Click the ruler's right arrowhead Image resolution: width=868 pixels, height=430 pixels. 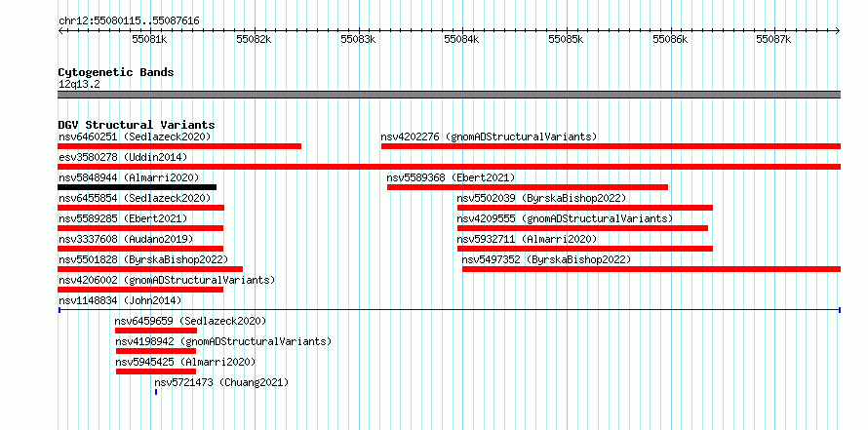pos(838,30)
